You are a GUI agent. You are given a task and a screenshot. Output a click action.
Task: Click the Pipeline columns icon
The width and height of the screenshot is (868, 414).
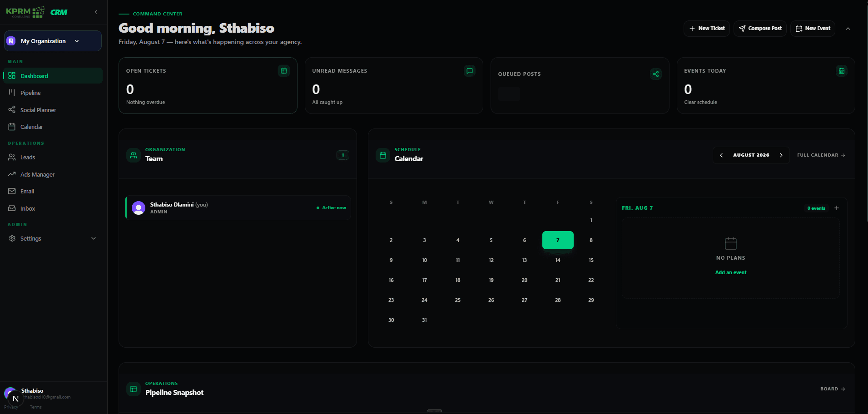(x=12, y=93)
